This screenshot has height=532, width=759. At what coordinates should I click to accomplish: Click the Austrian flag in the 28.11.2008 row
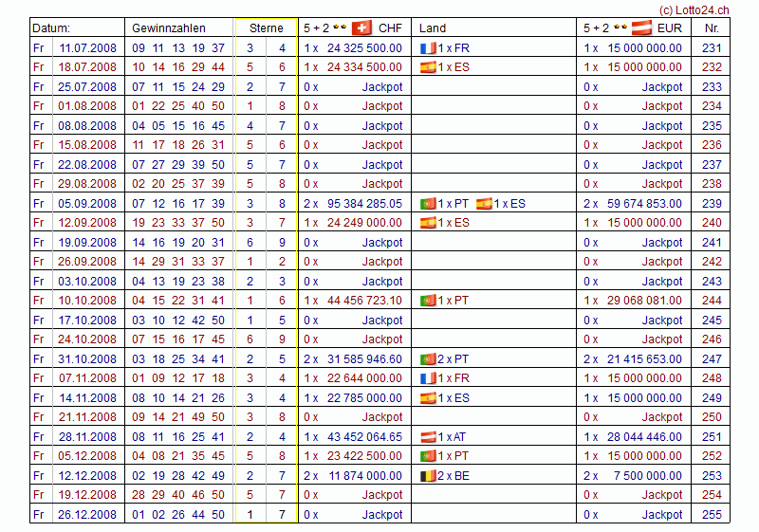(x=428, y=437)
